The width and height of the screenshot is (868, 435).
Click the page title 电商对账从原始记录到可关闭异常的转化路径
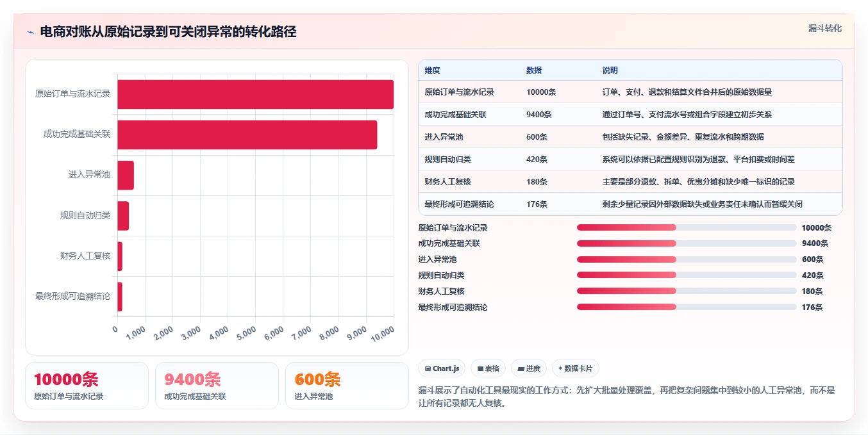point(168,32)
